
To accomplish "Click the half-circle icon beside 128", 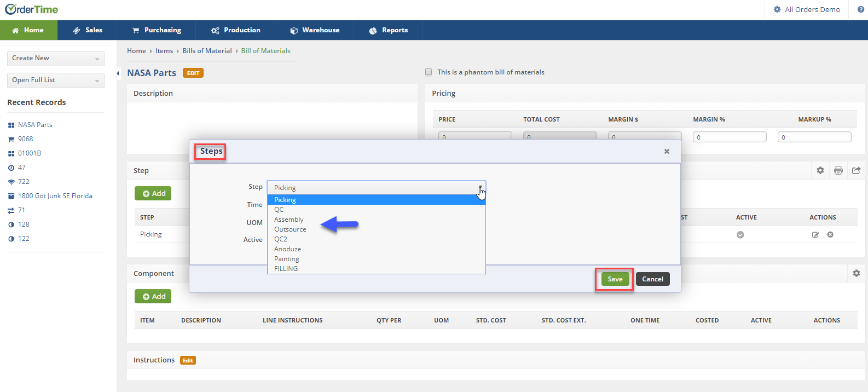I will pos(11,224).
